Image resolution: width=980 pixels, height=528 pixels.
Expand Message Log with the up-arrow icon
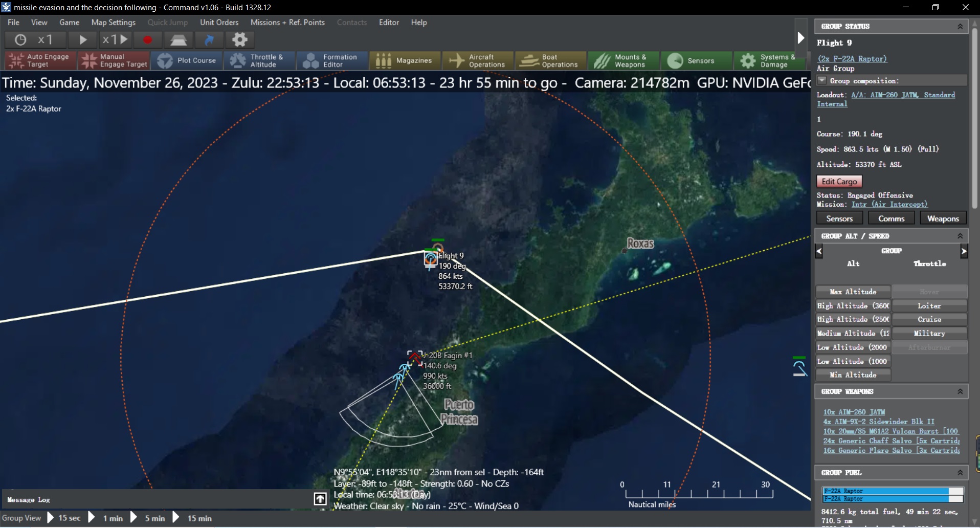(x=320, y=499)
